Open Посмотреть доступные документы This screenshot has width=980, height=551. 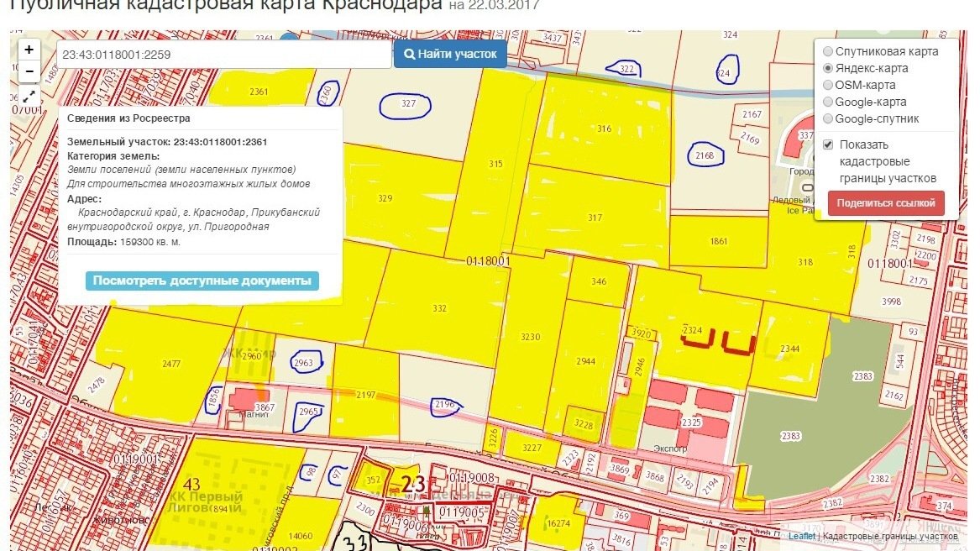tap(202, 281)
